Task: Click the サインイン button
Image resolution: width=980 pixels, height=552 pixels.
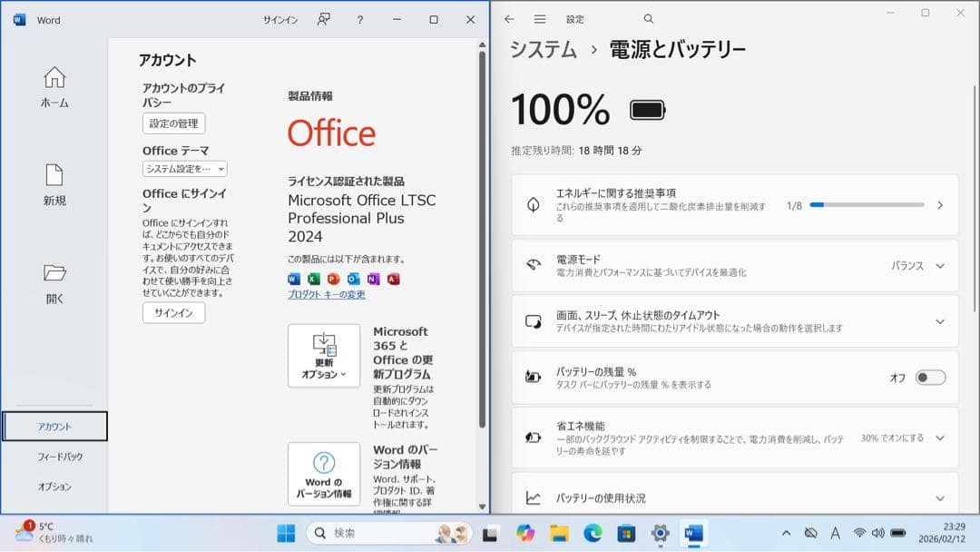Action: point(172,313)
